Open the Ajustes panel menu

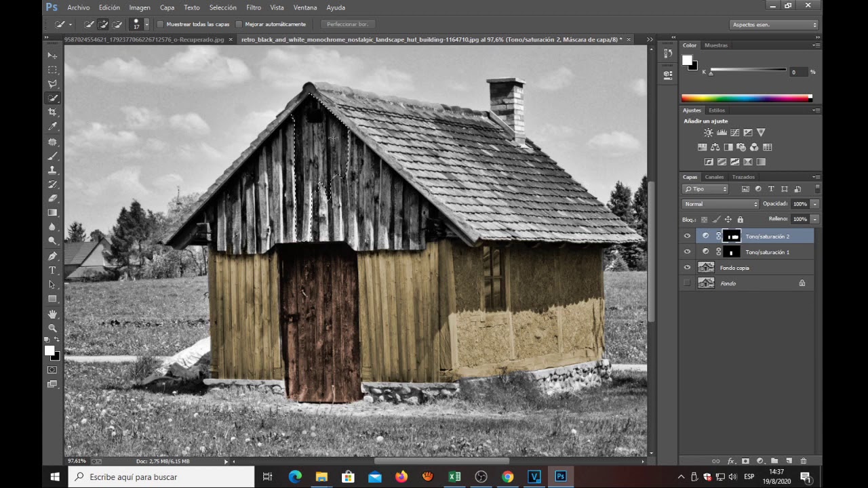816,110
